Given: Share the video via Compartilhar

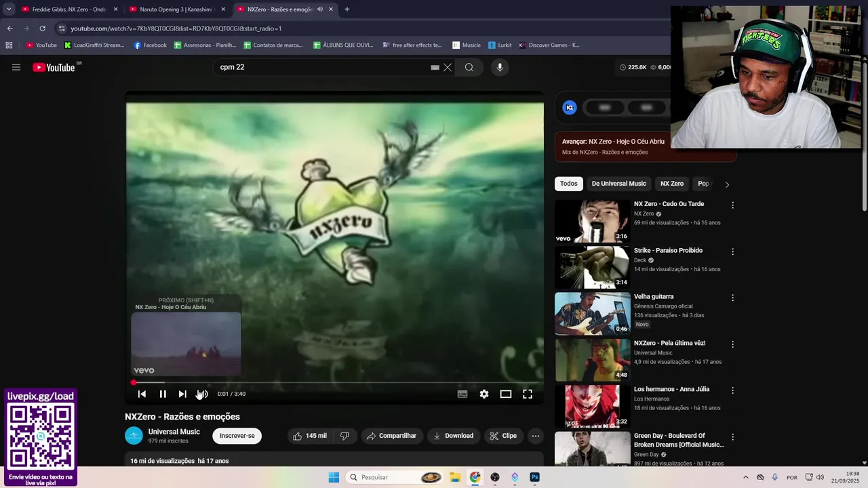Looking at the screenshot, I should tap(392, 436).
